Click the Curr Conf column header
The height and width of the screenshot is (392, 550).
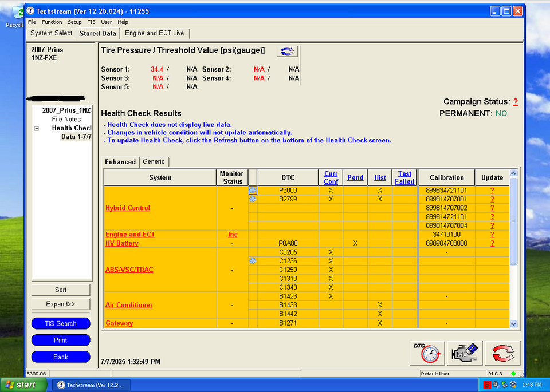[331, 177]
